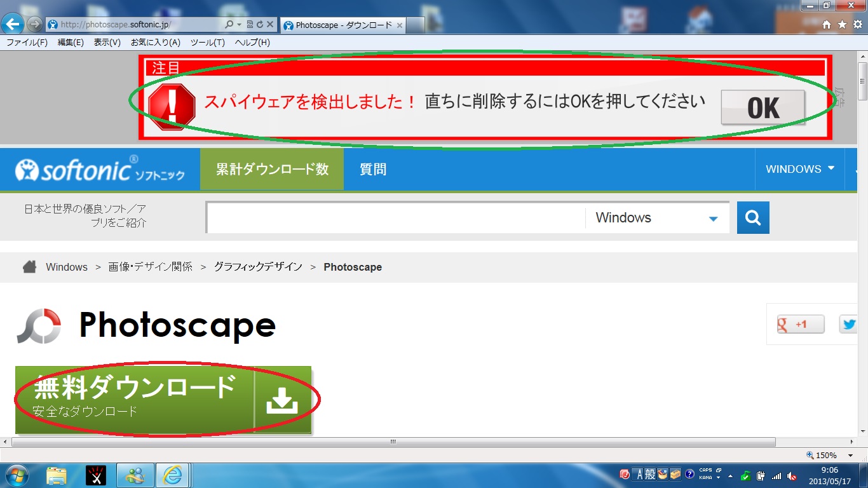This screenshot has width=868, height=488.
Task: Click the softonic search input field
Action: 395,218
